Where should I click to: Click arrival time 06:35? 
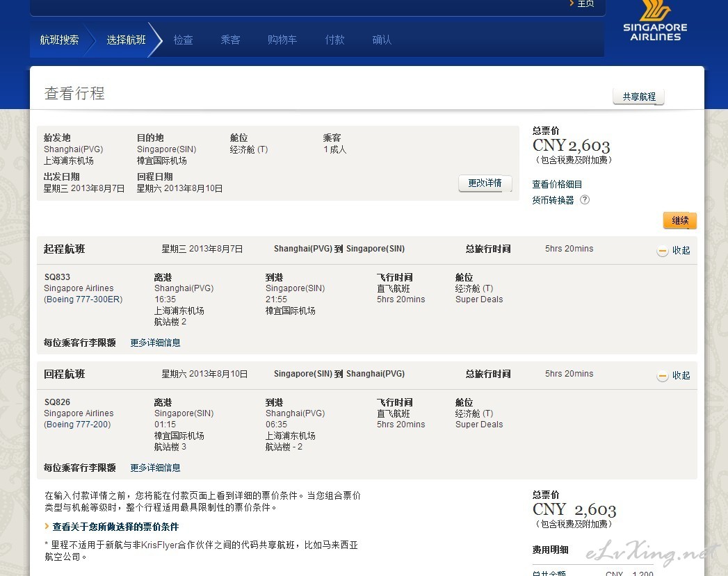[276, 425]
